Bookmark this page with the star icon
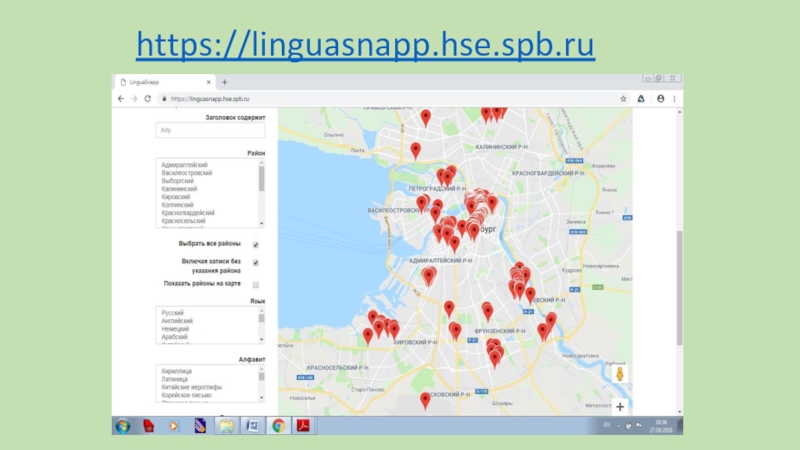The width and height of the screenshot is (800, 450). [x=624, y=99]
